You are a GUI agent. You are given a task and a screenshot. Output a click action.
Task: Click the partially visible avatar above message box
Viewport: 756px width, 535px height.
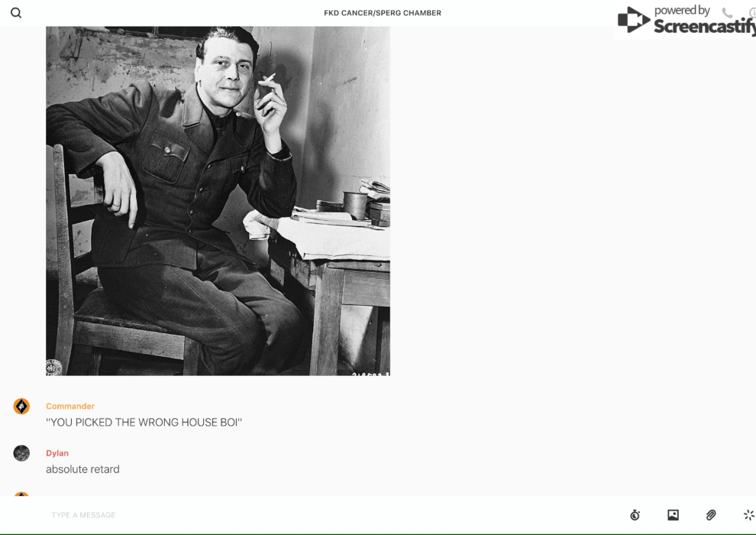point(21,494)
